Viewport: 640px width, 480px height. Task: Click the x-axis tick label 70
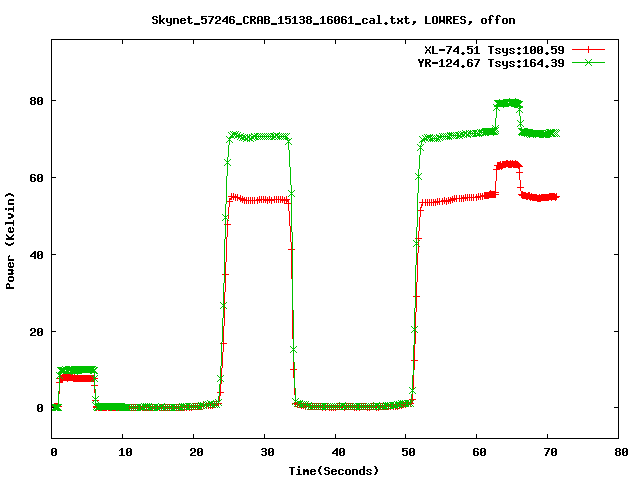pos(550,452)
